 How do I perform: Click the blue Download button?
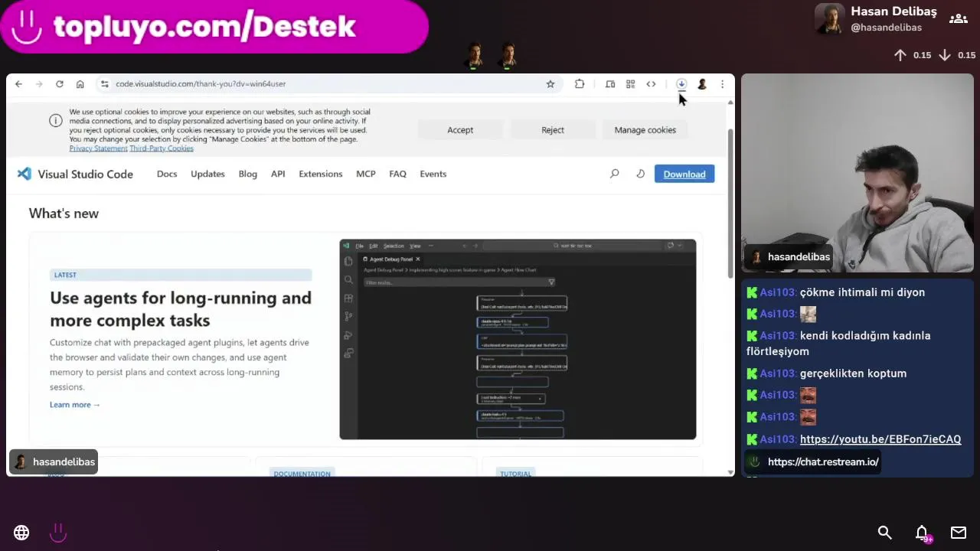click(684, 174)
